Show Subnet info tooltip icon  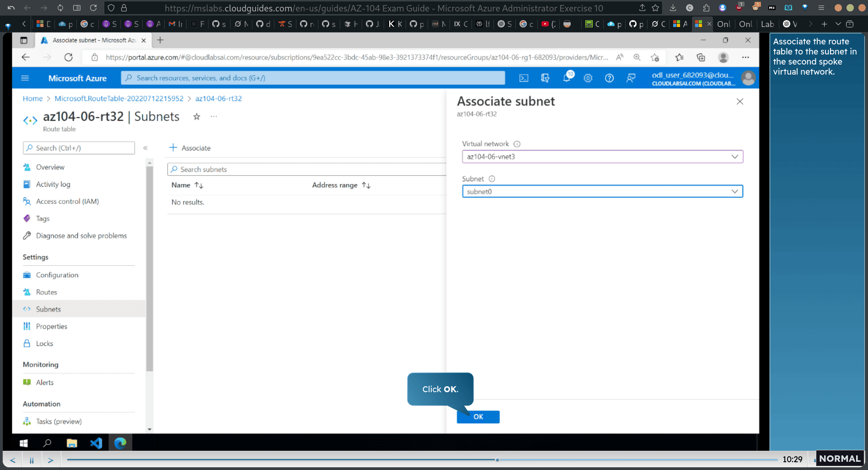pos(492,179)
